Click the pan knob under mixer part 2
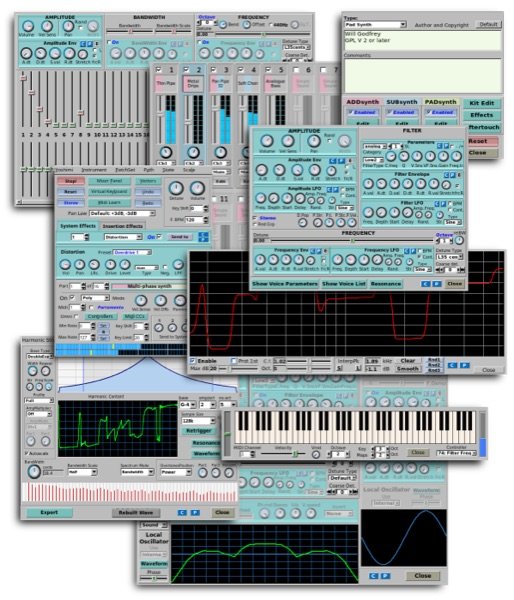 click(193, 152)
